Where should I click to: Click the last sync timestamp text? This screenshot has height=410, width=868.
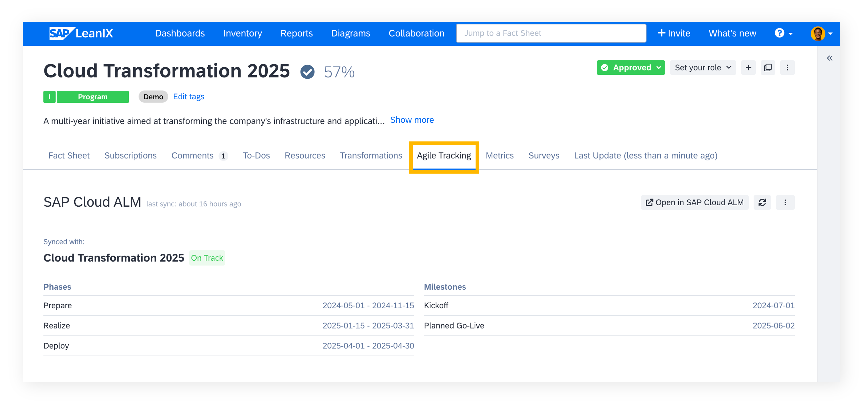tap(193, 204)
